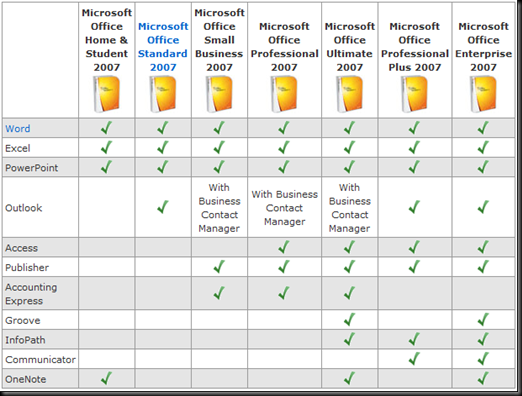Click the PowerPoint checkmark under Ultimate
The height and width of the screenshot is (396, 522).
point(349,167)
